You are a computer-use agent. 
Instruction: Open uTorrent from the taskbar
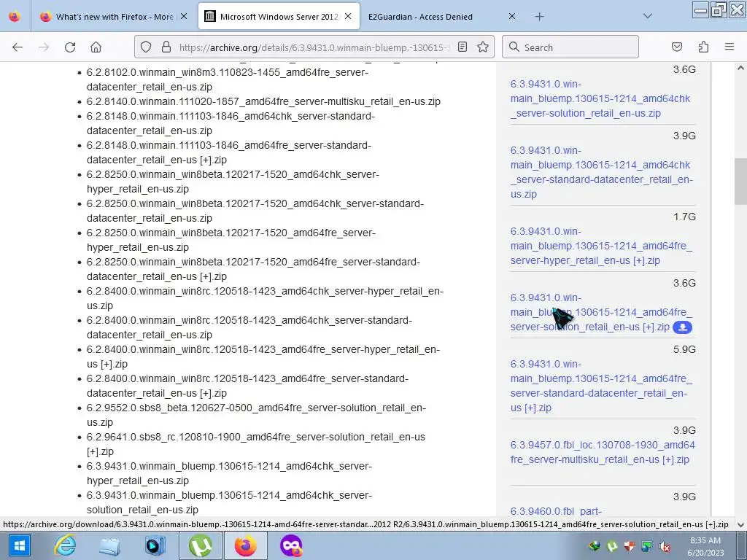tap(201, 545)
